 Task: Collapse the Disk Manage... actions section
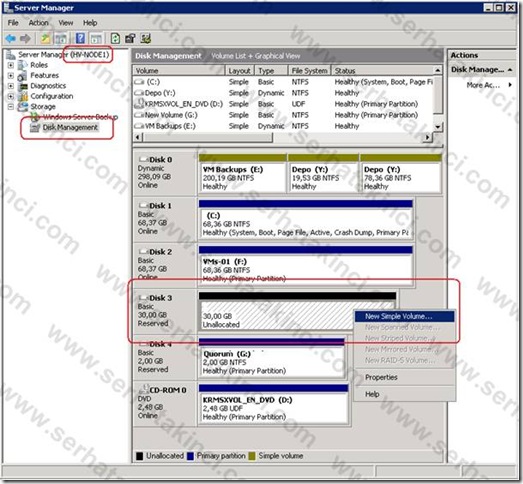pos(510,70)
